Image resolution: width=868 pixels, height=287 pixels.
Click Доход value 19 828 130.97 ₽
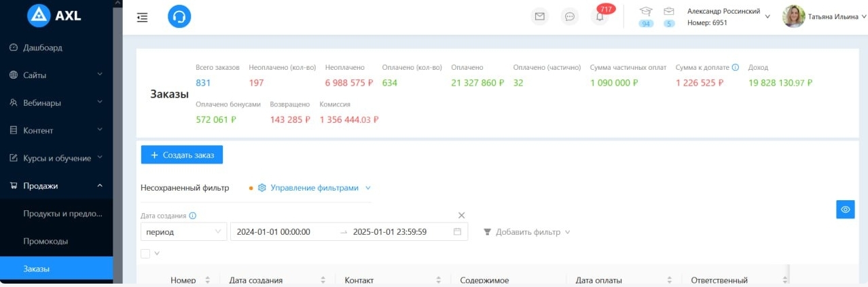tap(780, 83)
